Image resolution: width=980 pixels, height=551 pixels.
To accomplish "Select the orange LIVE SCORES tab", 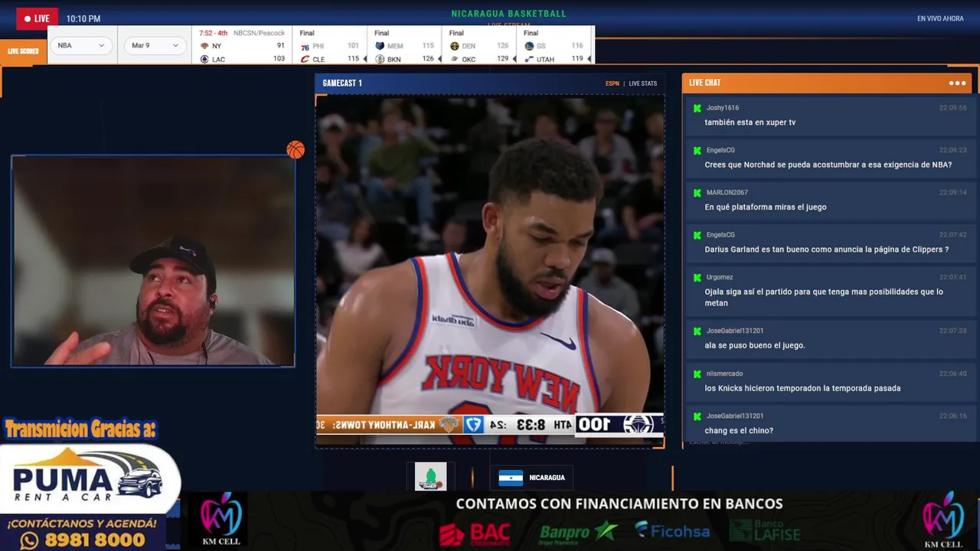I will [x=23, y=51].
